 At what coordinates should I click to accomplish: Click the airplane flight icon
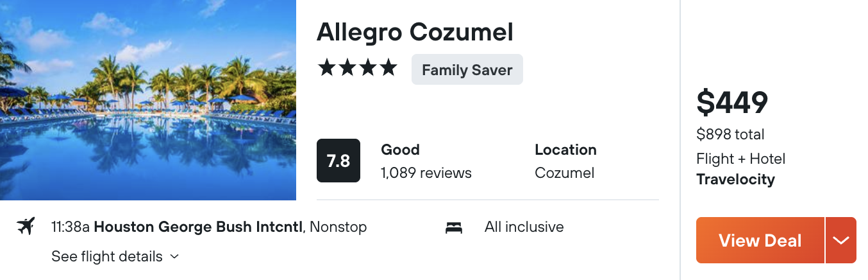[26, 227]
